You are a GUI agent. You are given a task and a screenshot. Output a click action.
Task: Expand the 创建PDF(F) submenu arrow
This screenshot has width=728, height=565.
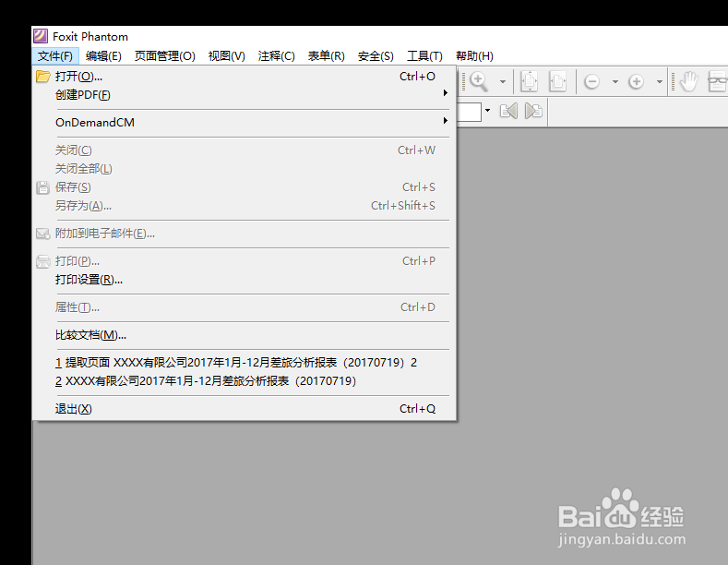(446, 93)
